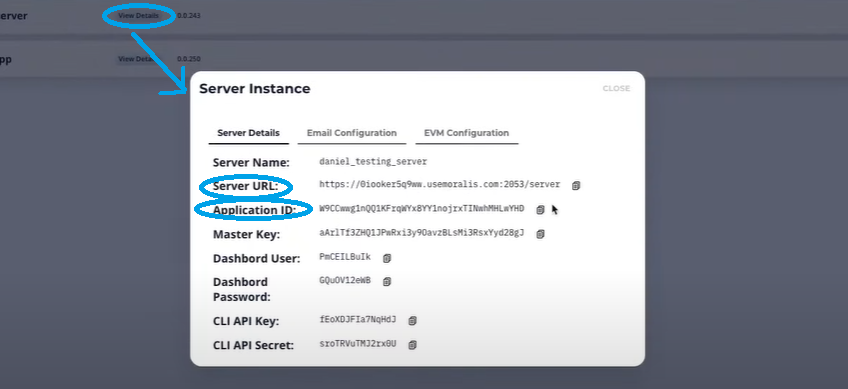
Task: Select the Application ID string starting W9CC
Action: tap(422, 209)
